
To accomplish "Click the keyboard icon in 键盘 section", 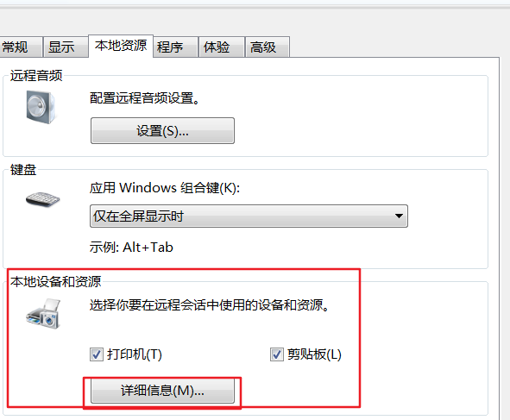I will [43, 199].
